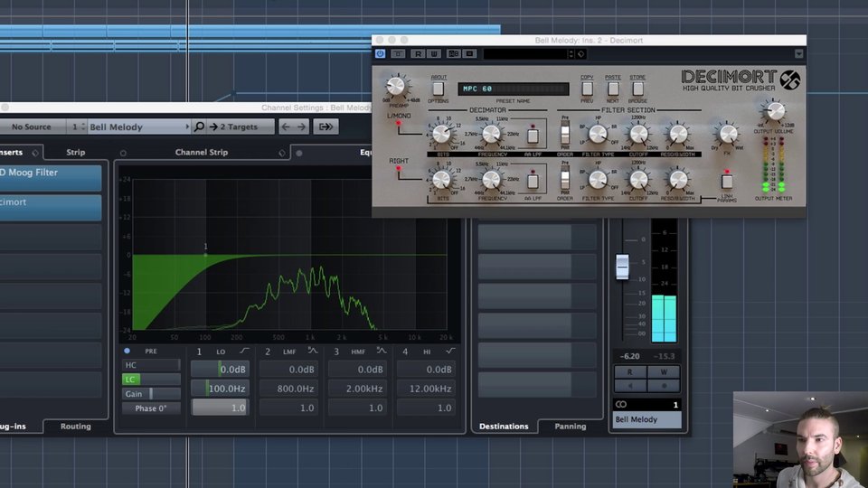Toggle EQ band 1 LO on
This screenshot has height=488, width=868.
coord(199,352)
